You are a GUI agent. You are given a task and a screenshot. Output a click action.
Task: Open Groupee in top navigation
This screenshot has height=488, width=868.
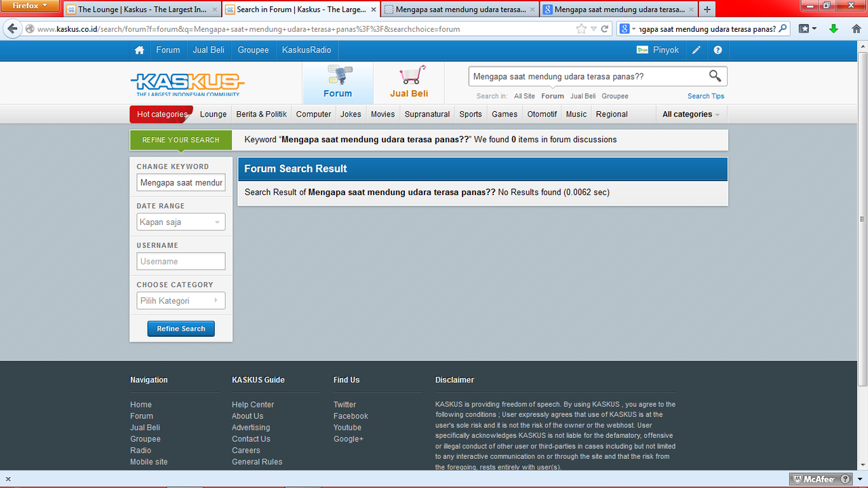tap(253, 50)
